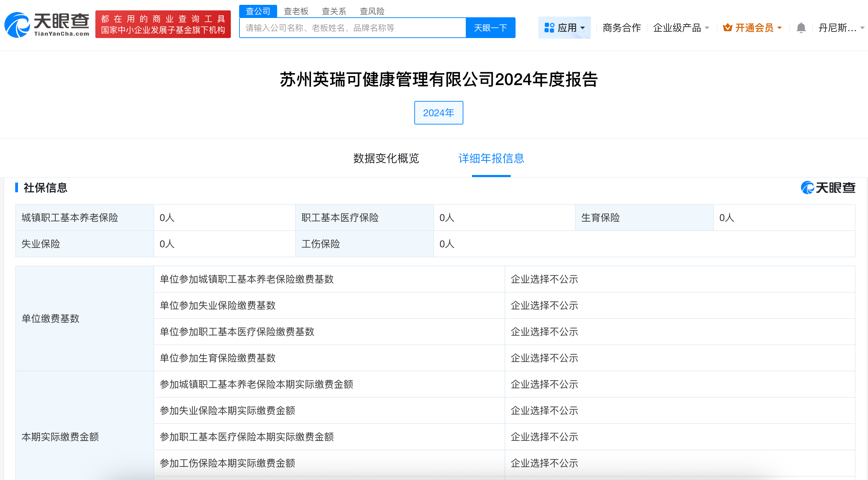Screen dimensions: 868x480
Task: Select the 查风险 search tab
Action: click(372, 11)
